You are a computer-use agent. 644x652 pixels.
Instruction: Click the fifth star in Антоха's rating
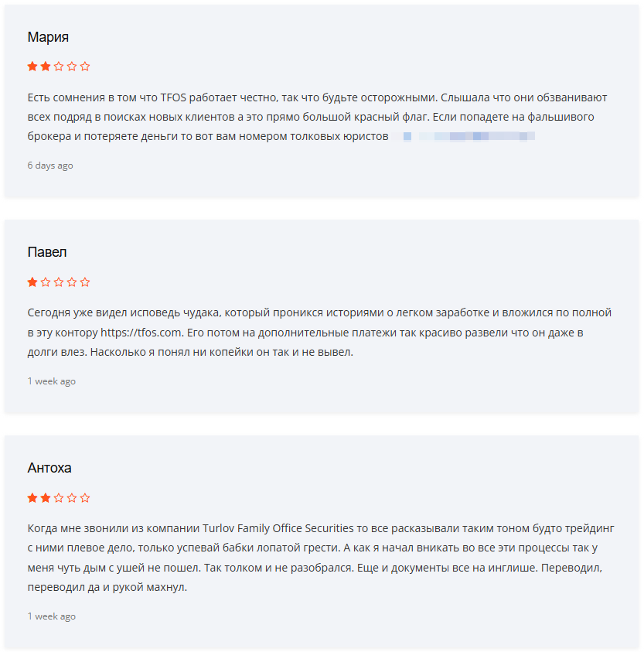pyautogui.click(x=85, y=498)
